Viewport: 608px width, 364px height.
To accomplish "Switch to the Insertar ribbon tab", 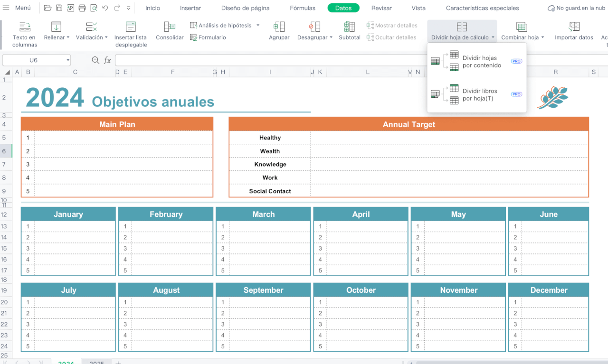I will (190, 8).
